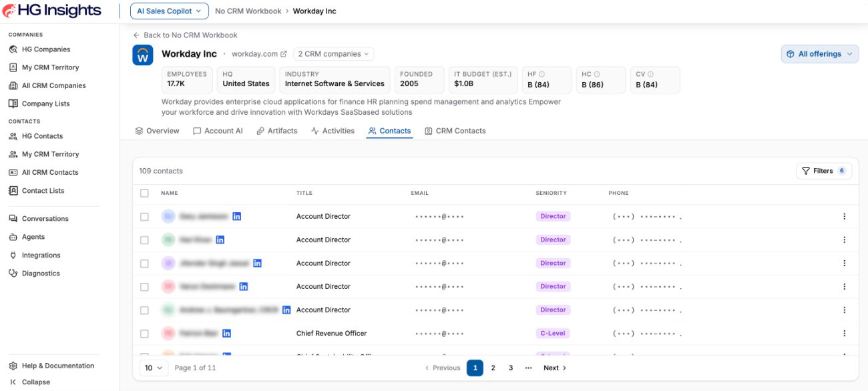
Task: Open row menu for third Account Director
Action: point(844,263)
